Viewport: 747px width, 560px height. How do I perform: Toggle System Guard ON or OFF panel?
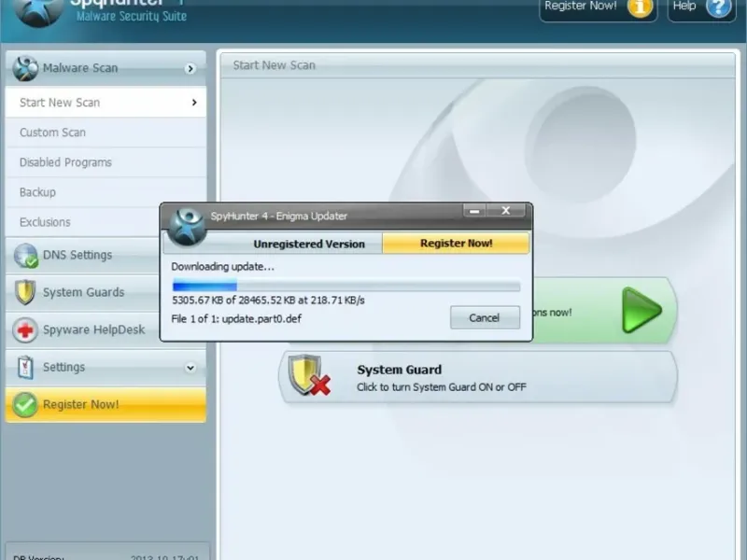[x=478, y=377]
